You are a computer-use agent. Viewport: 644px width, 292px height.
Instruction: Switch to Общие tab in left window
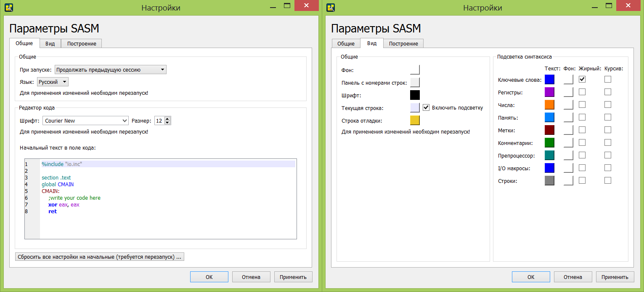tap(24, 43)
